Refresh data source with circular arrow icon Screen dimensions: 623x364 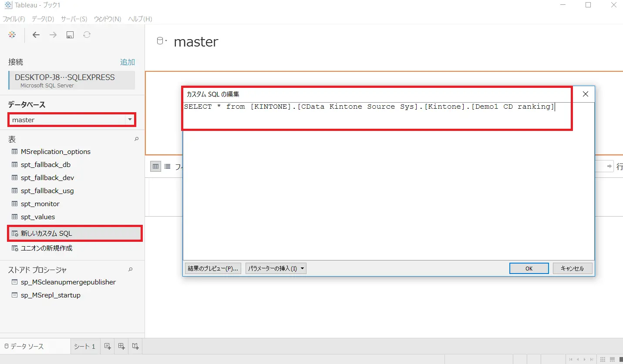tap(87, 35)
